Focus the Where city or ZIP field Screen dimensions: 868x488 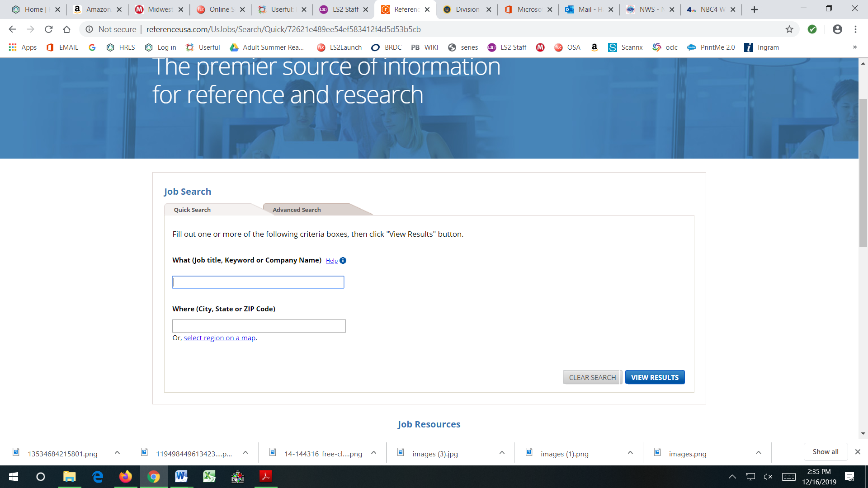pyautogui.click(x=259, y=326)
